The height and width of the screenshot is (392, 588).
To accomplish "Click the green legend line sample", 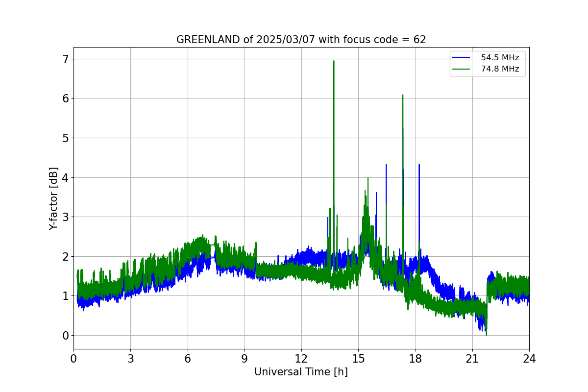I will pos(461,69).
